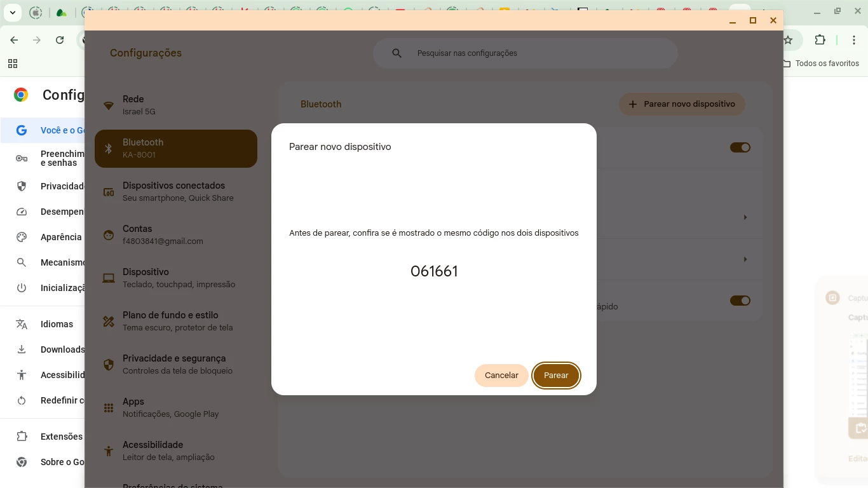Click the Configurações title in settings window
868x488 pixels.
click(146, 53)
